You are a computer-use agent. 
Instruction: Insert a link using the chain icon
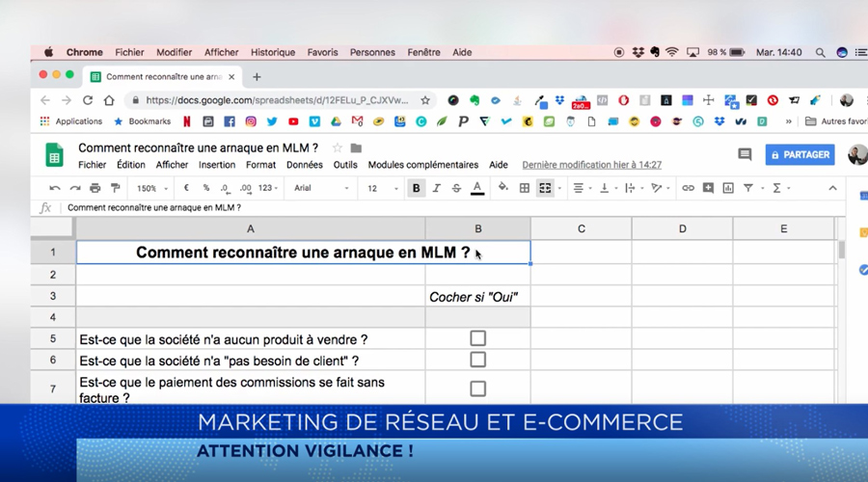(x=688, y=188)
